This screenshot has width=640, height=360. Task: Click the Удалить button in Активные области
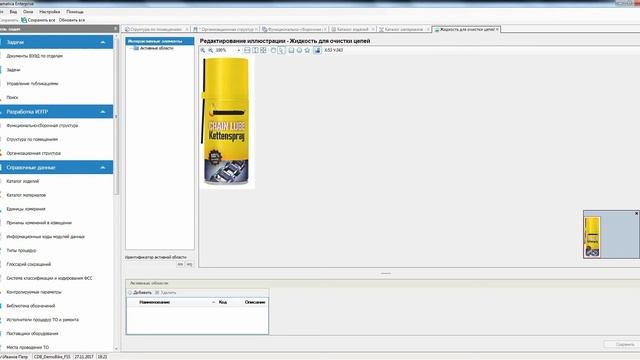[166, 293]
